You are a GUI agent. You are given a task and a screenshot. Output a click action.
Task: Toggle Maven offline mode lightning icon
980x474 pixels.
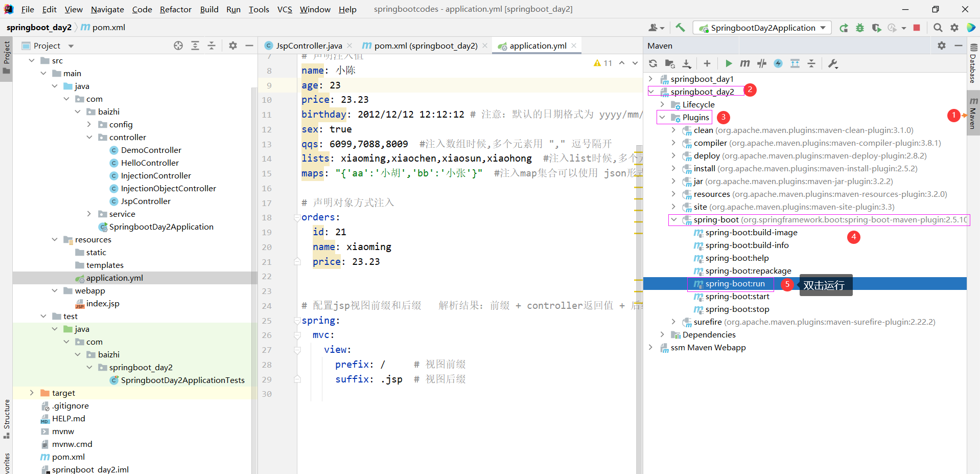[x=778, y=63]
